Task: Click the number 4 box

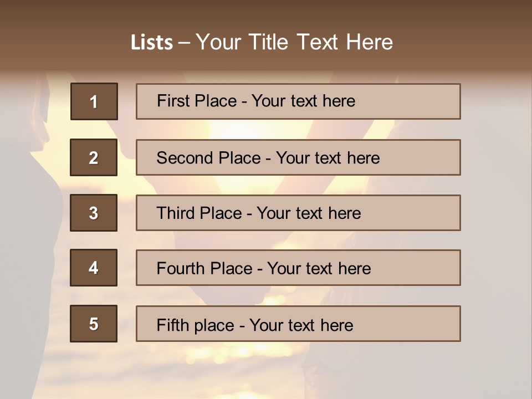Action: (x=94, y=268)
